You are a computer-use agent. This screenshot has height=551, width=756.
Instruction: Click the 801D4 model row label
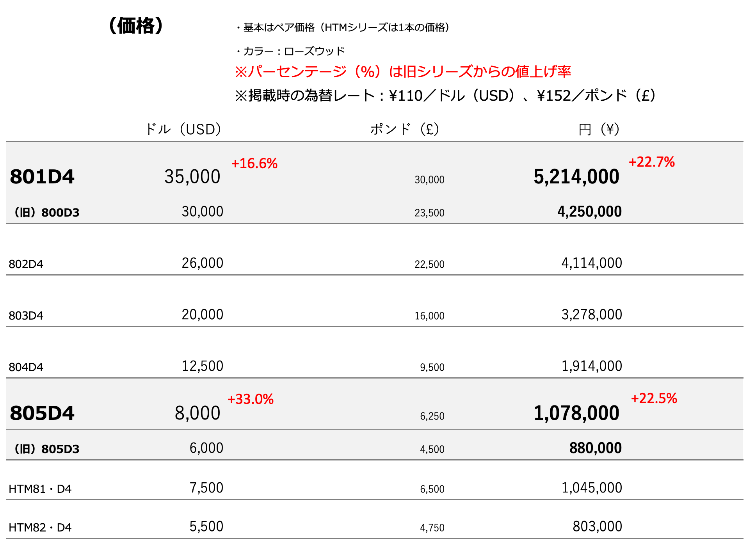coord(42,177)
